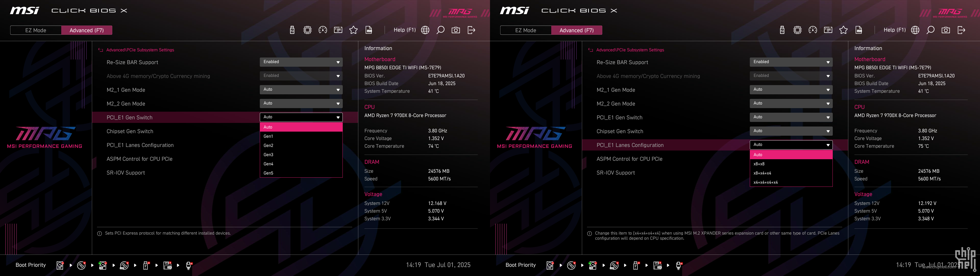Screen dimensions: 980x276
Task: Click CPU chip icon in left screenshot toolbar
Action: (x=307, y=30)
